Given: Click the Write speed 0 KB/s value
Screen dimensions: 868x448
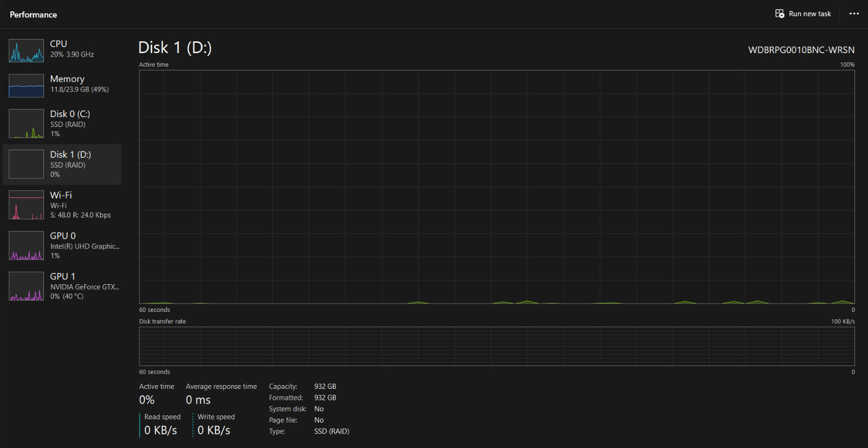Looking at the screenshot, I should tap(214, 430).
